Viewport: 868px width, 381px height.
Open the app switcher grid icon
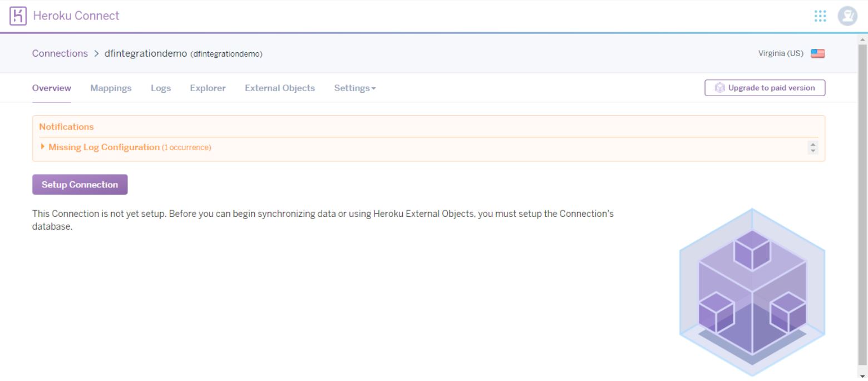tap(820, 16)
